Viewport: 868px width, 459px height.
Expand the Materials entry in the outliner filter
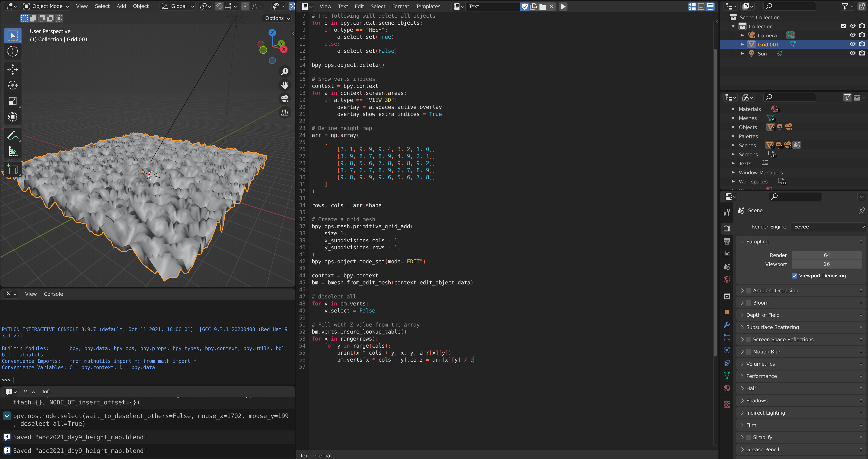tap(734, 109)
